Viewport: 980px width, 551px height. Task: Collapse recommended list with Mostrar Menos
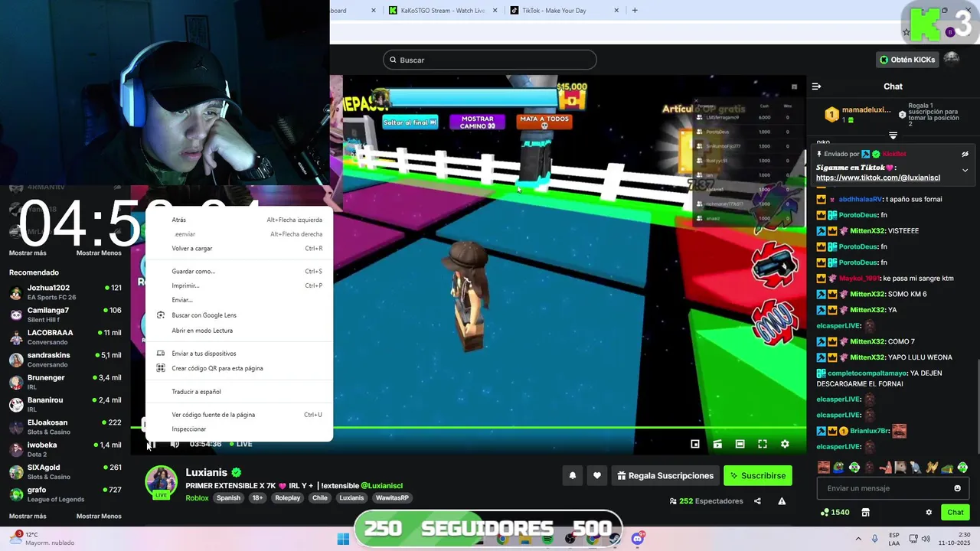pyautogui.click(x=99, y=516)
